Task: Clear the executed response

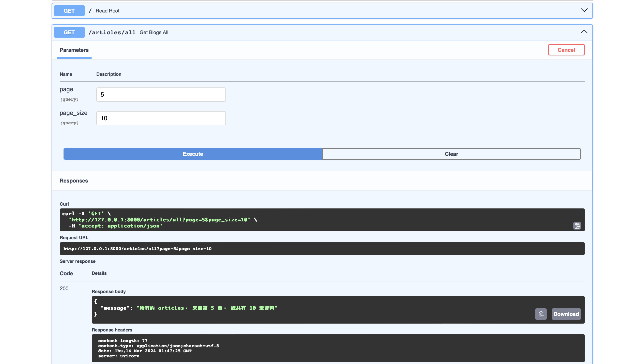Action: pos(451,154)
